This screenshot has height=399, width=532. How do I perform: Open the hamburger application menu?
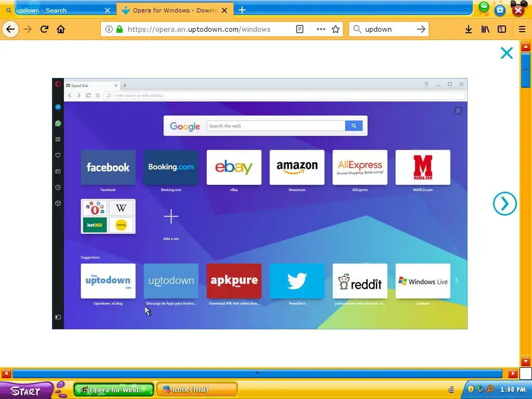(x=522, y=29)
